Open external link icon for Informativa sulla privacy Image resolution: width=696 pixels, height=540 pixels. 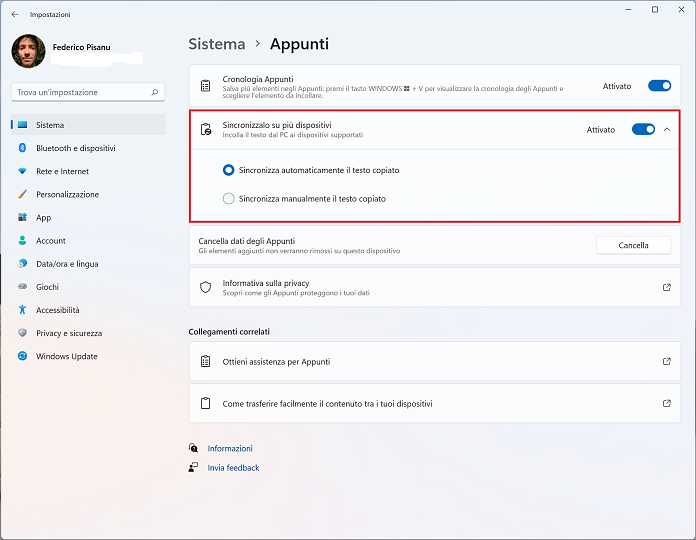coord(666,287)
